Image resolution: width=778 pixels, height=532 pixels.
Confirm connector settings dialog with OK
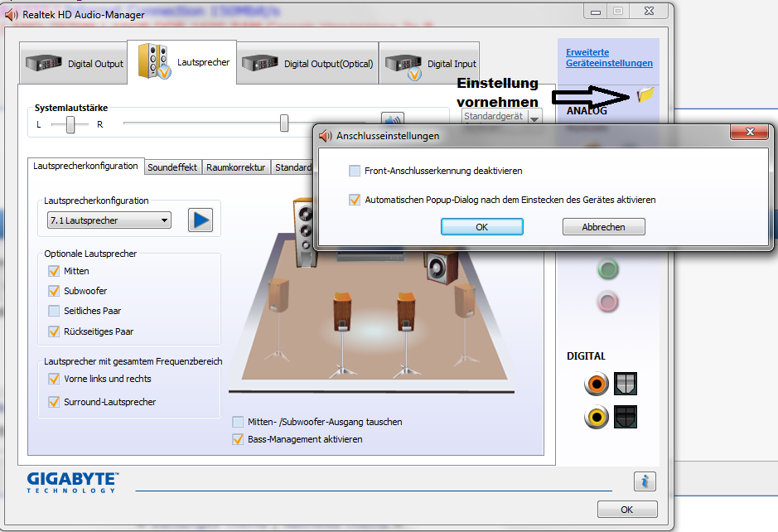click(x=481, y=227)
